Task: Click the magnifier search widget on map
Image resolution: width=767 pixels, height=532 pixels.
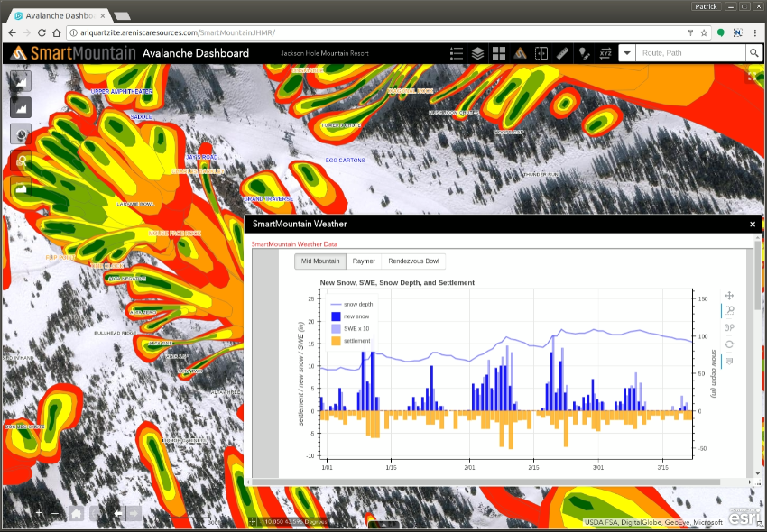Action: pos(21,161)
